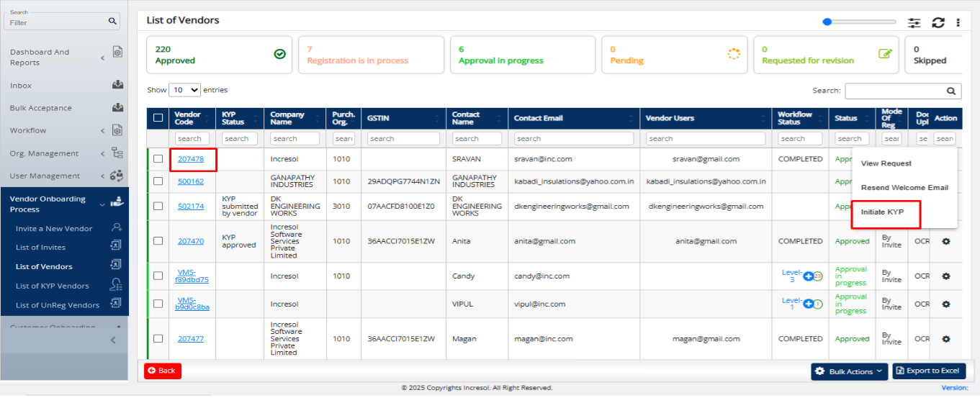Click the List of Invites icon
This screenshot has height=403, width=980.
pos(116,247)
